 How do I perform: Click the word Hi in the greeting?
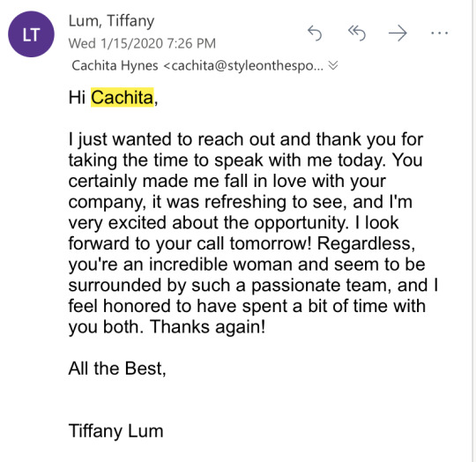click(x=77, y=98)
